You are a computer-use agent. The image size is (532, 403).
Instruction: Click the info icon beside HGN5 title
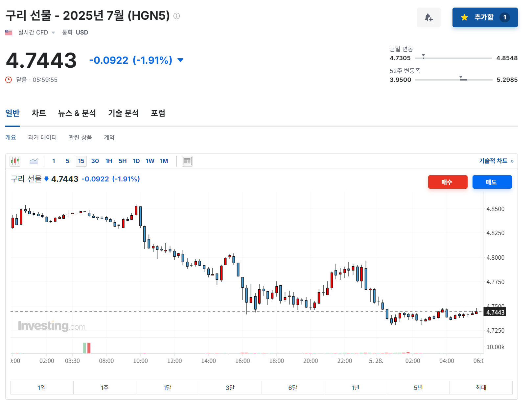[176, 16]
